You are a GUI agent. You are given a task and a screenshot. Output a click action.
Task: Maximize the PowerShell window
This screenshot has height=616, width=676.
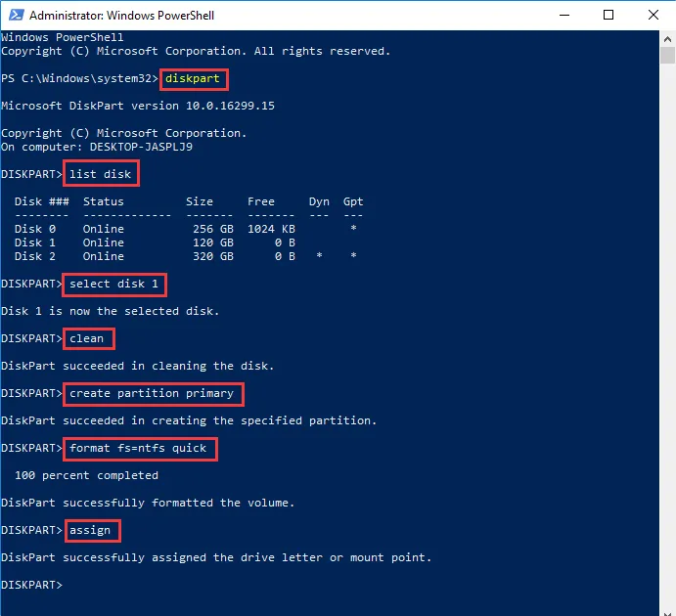tap(608, 15)
